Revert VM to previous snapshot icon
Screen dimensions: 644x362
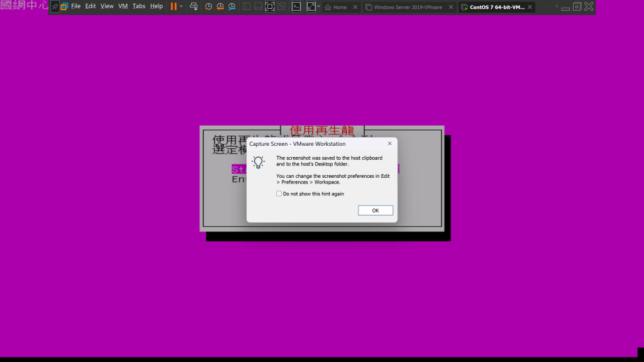pos(220,6)
